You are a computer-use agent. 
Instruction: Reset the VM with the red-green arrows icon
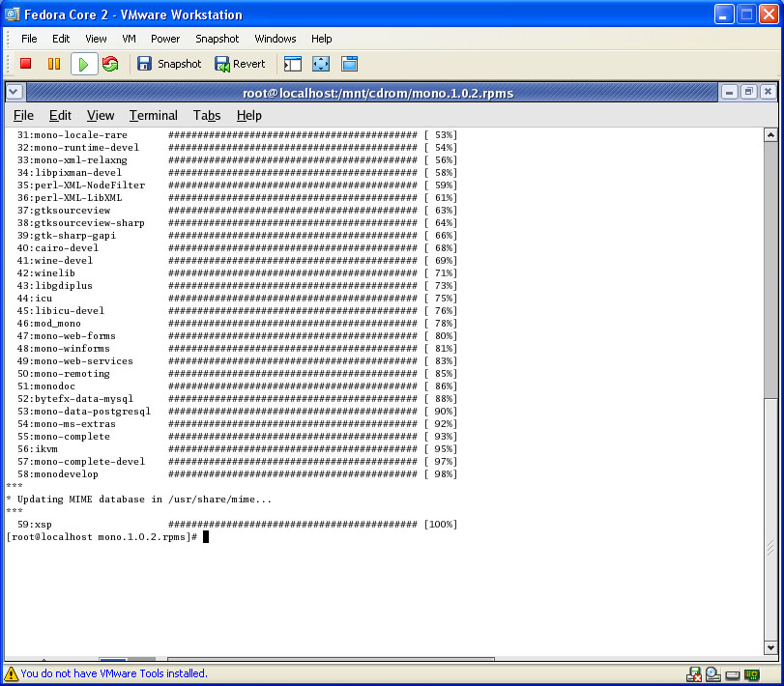(110, 64)
